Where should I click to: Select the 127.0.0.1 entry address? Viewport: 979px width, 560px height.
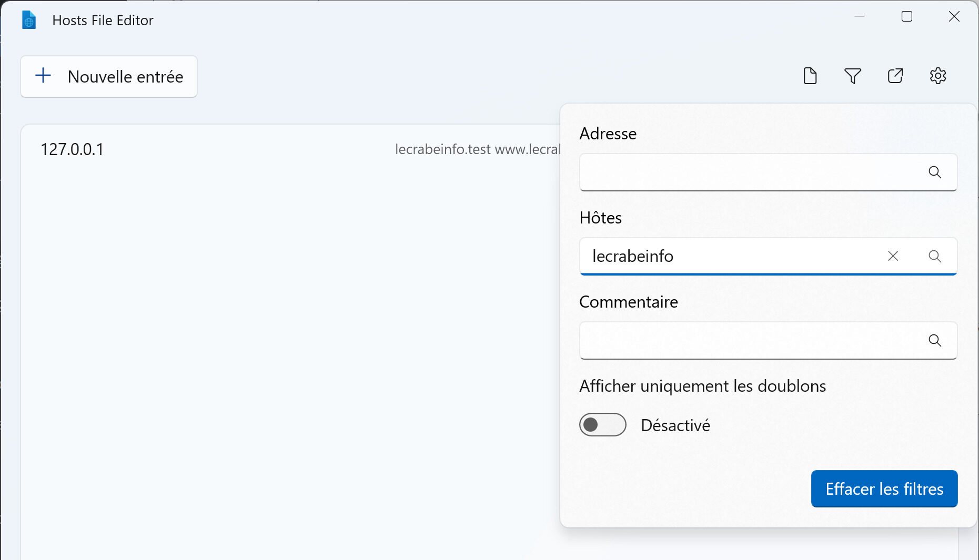(x=72, y=149)
